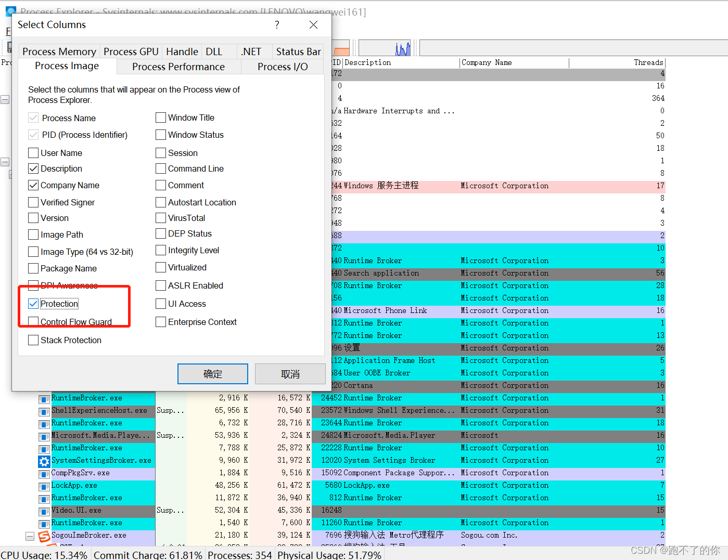Select the Microsoft Phone Link row
Viewport: 728px width, 560px height.
pos(498,310)
